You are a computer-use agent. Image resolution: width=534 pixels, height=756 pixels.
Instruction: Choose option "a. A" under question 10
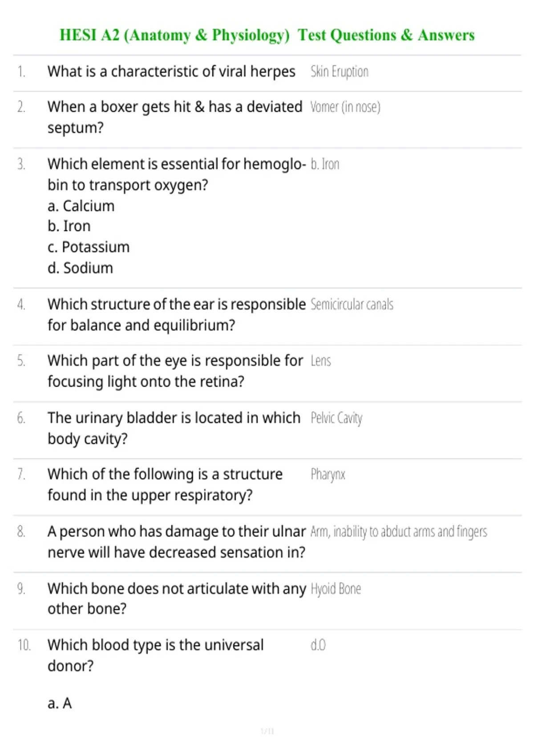click(60, 704)
